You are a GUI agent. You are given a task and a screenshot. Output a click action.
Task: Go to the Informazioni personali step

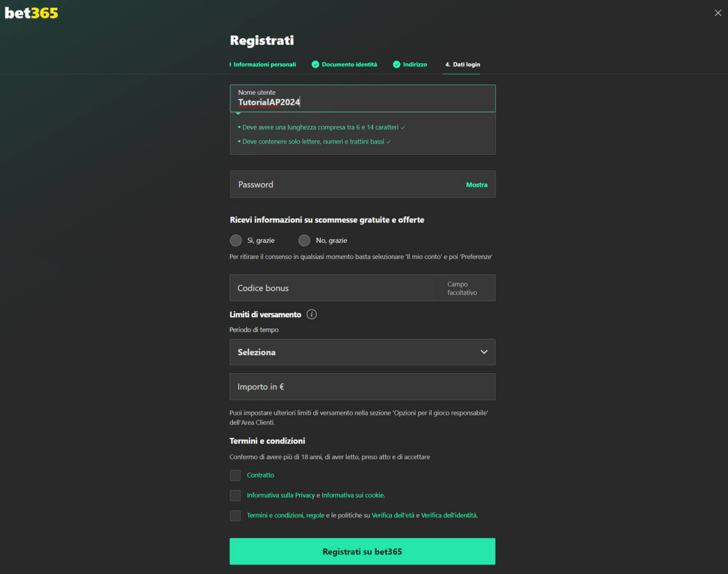tap(264, 64)
